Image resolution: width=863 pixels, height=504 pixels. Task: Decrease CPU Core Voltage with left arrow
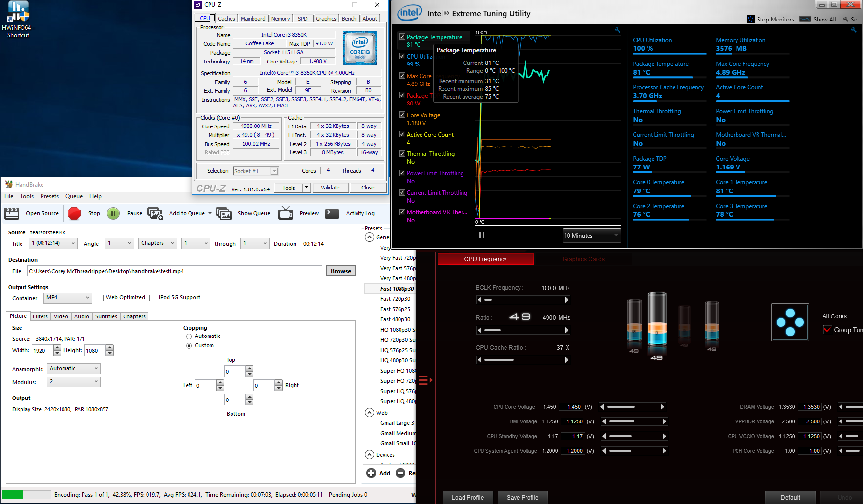pyautogui.click(x=602, y=407)
